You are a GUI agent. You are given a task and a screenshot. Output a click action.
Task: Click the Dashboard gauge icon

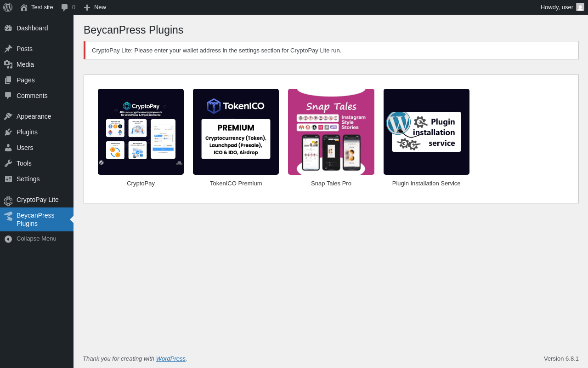pyautogui.click(x=8, y=28)
